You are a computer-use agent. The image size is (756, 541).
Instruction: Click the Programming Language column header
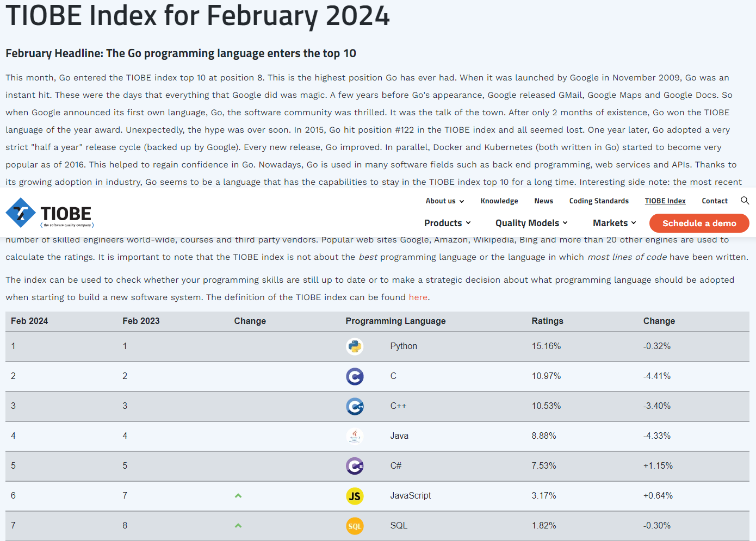pyautogui.click(x=395, y=321)
